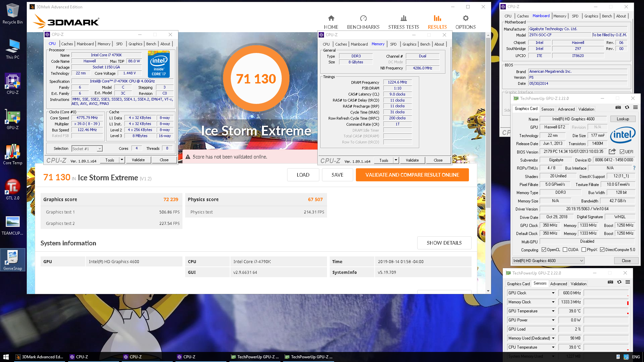The width and height of the screenshot is (644, 362).
Task: Click Tools button in Memory CPU-Z window
Action: click(x=384, y=160)
